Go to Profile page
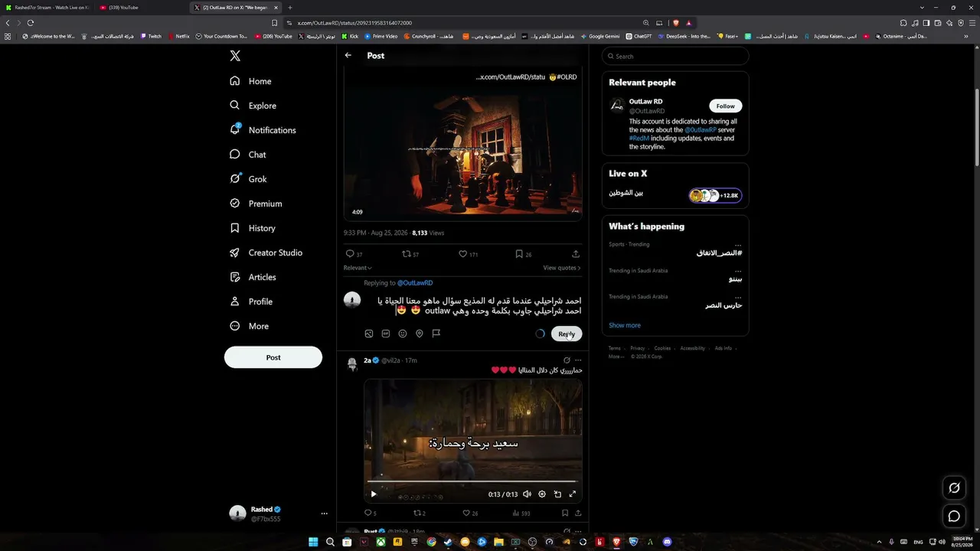This screenshot has height=551, width=980. click(250, 302)
